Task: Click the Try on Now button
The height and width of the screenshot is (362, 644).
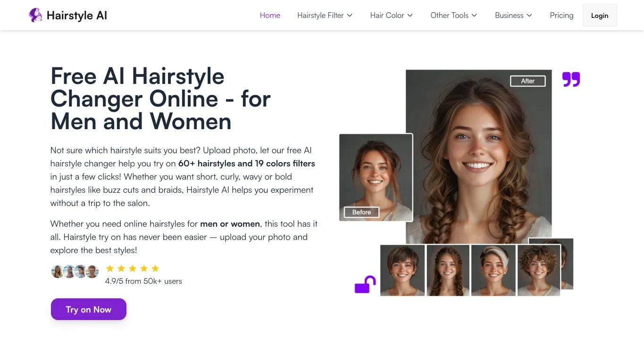Action: 89,309
